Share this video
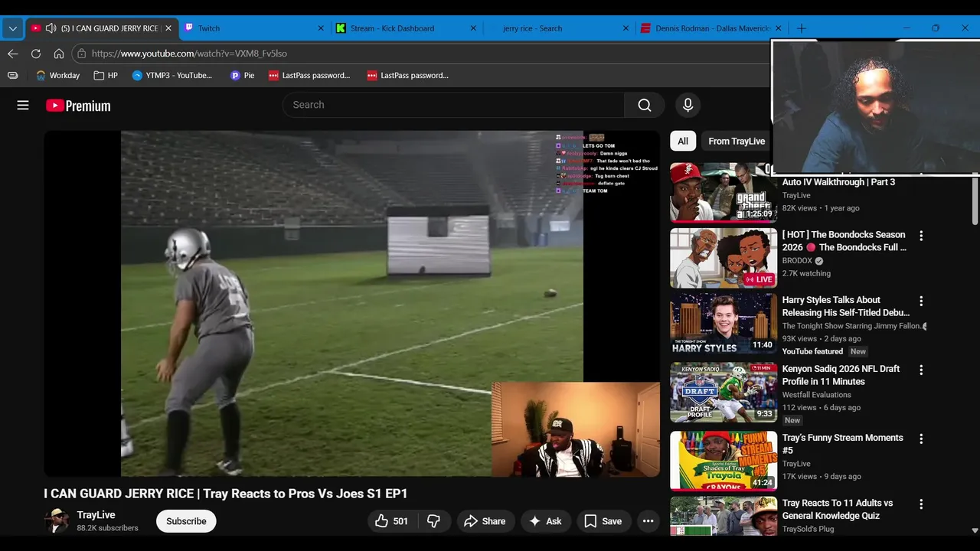 [485, 521]
